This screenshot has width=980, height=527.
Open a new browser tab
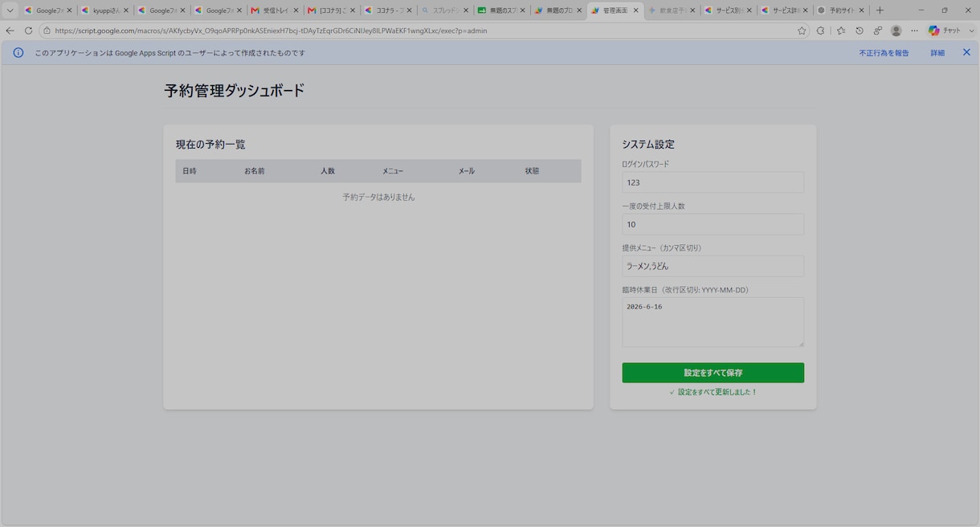[880, 10]
